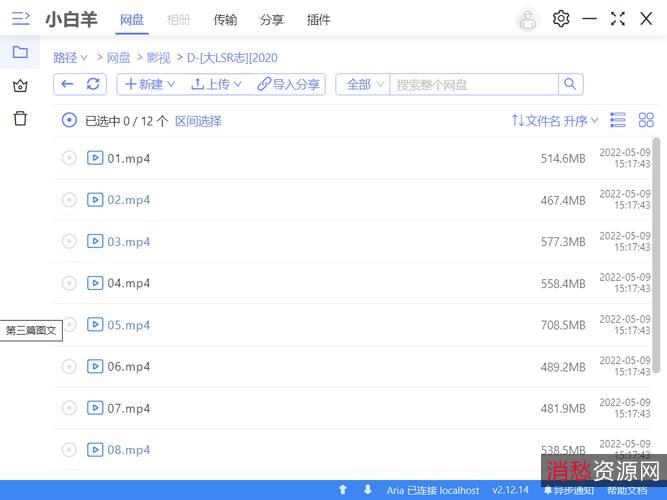Switch to list view layout
The image size is (667, 500).
pos(618,120)
